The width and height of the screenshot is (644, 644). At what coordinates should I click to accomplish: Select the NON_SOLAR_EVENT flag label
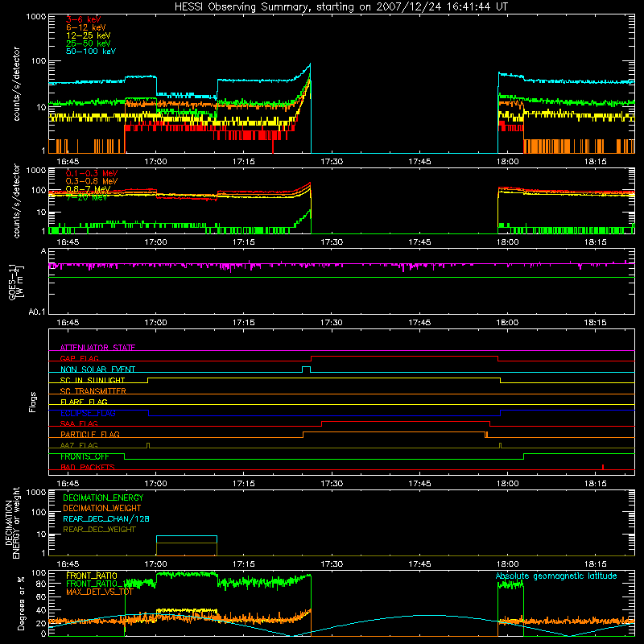pyautogui.click(x=97, y=369)
